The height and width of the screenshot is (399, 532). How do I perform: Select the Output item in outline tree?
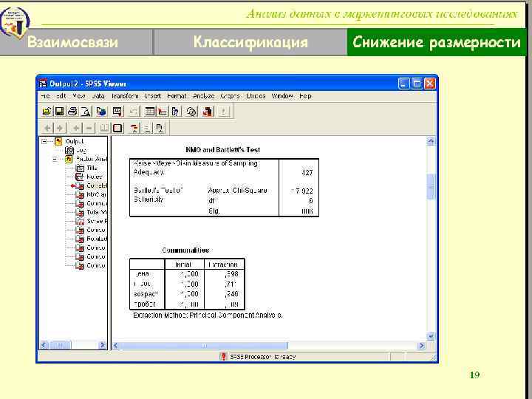click(75, 141)
